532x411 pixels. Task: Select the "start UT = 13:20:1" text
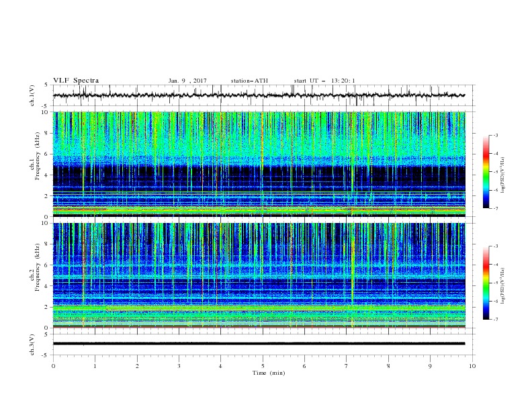click(324, 81)
